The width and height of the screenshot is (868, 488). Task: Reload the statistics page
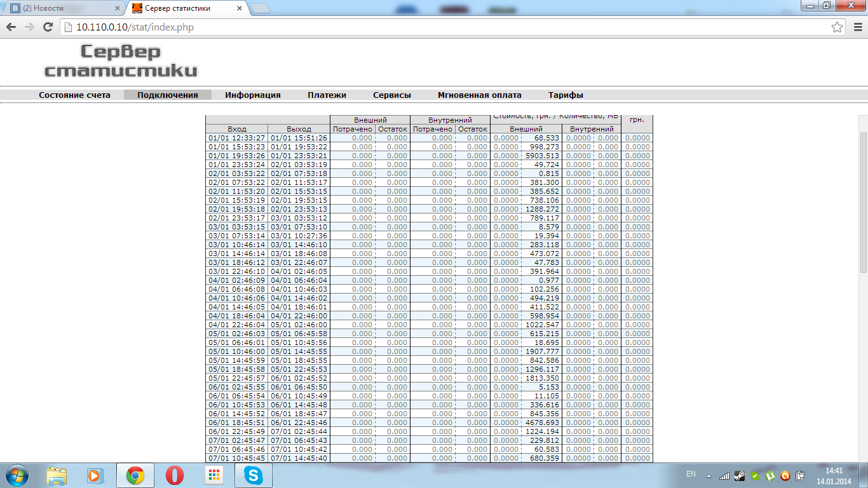pyautogui.click(x=47, y=27)
